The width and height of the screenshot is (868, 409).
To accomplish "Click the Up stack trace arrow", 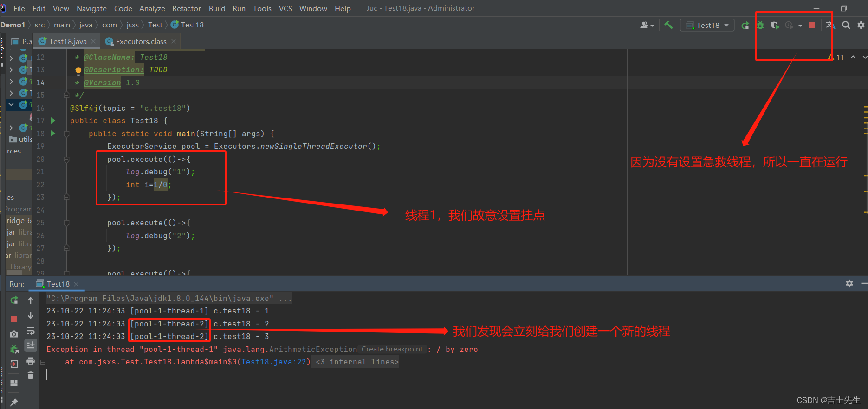I will click(x=31, y=300).
